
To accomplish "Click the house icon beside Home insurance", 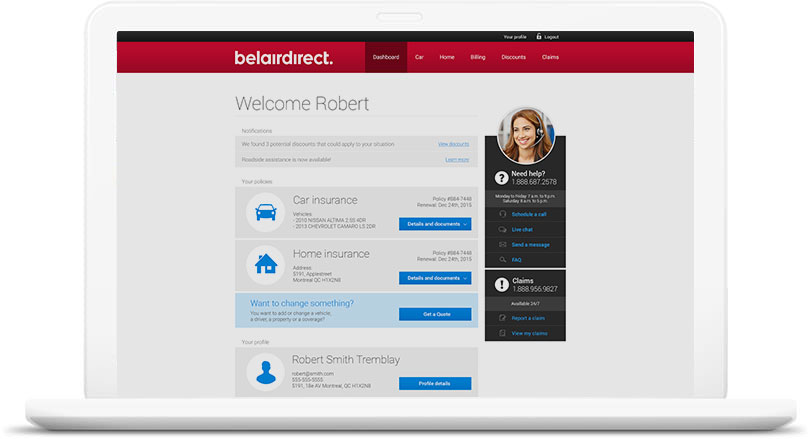I will [x=266, y=265].
